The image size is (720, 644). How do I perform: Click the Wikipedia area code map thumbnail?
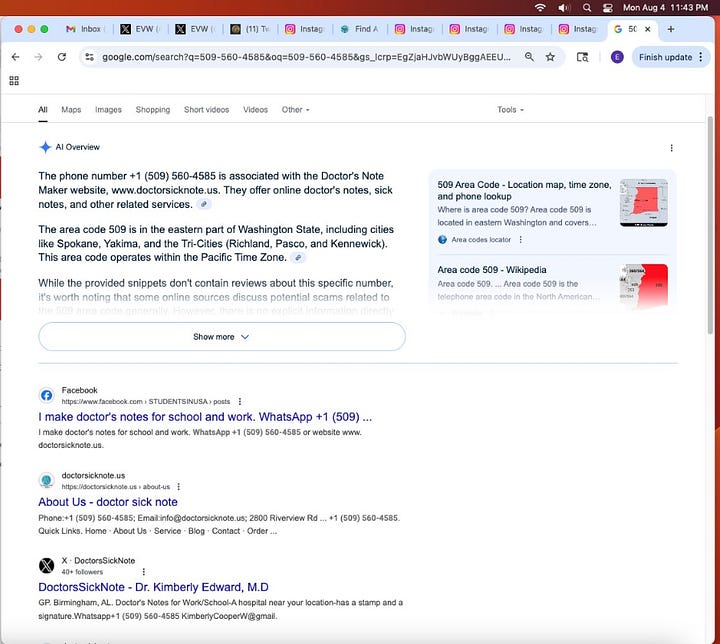tap(644, 285)
